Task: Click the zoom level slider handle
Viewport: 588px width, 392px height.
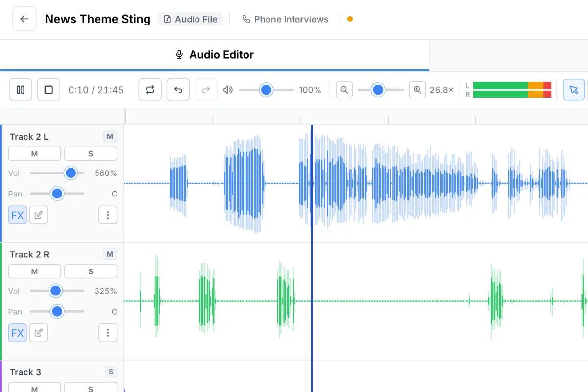Action: point(378,90)
